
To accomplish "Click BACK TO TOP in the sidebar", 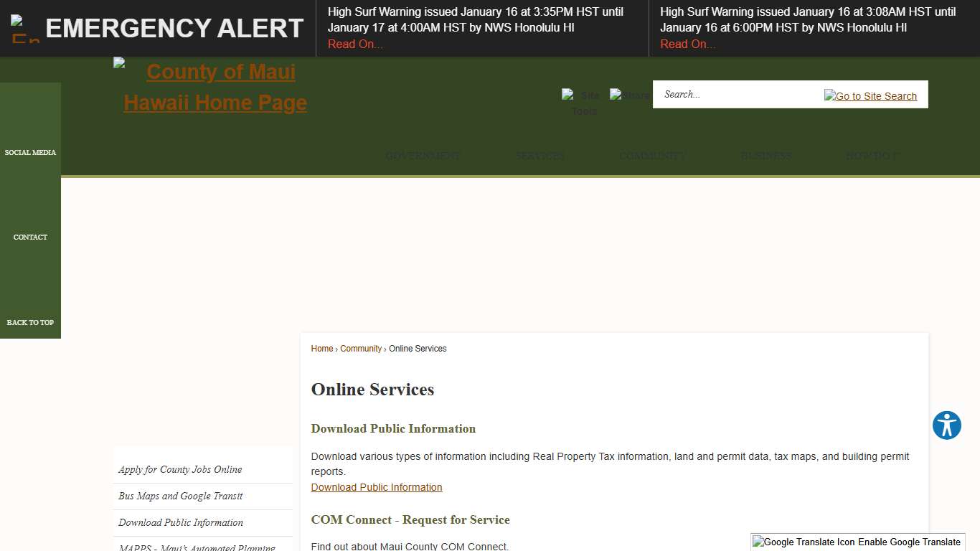I will pyautogui.click(x=30, y=322).
